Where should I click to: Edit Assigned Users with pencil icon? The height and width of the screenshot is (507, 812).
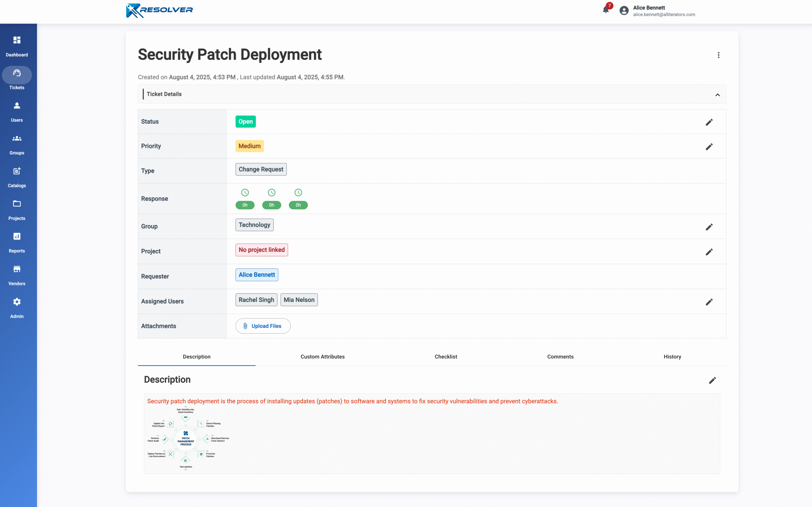pos(709,302)
